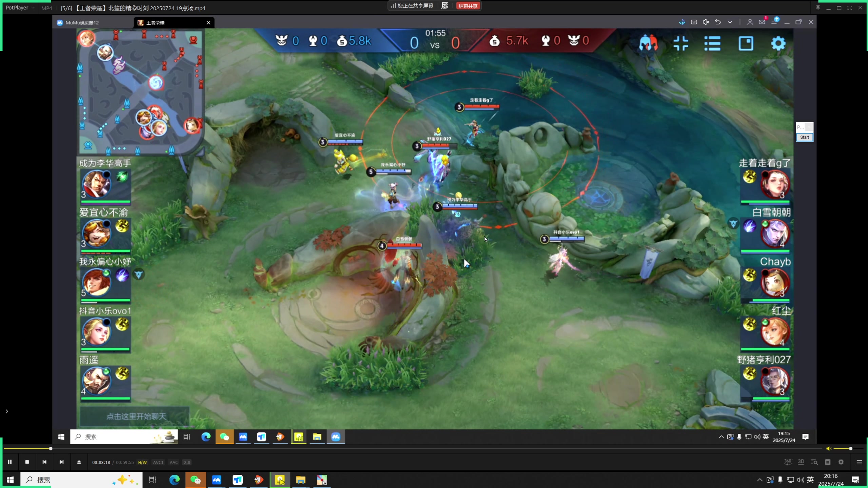Select enemy player 红尘 portrait
The height and width of the screenshot is (488, 868).
pyautogui.click(x=775, y=331)
